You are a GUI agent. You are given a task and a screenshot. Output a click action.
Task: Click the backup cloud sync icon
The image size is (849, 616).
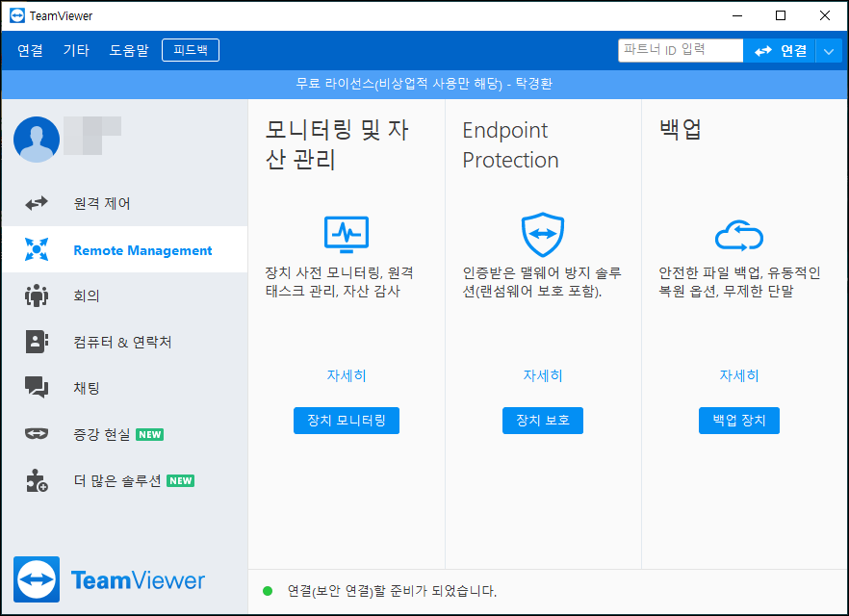[x=739, y=236]
